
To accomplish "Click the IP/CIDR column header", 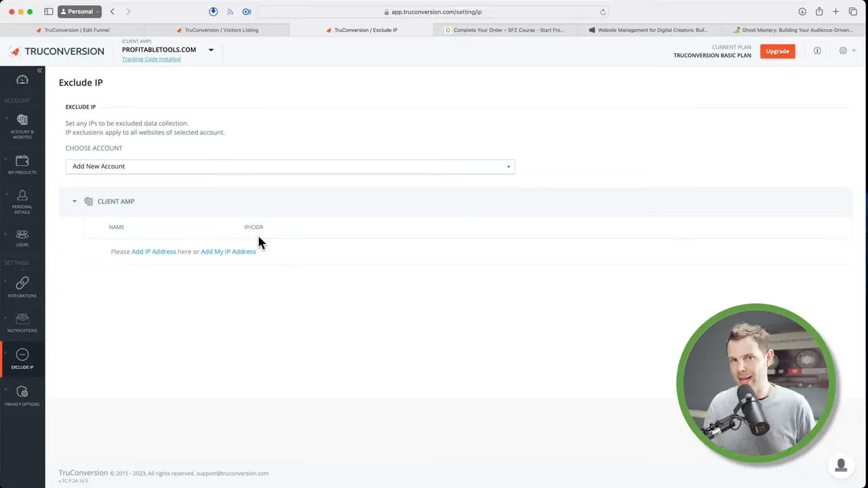I will click(254, 227).
